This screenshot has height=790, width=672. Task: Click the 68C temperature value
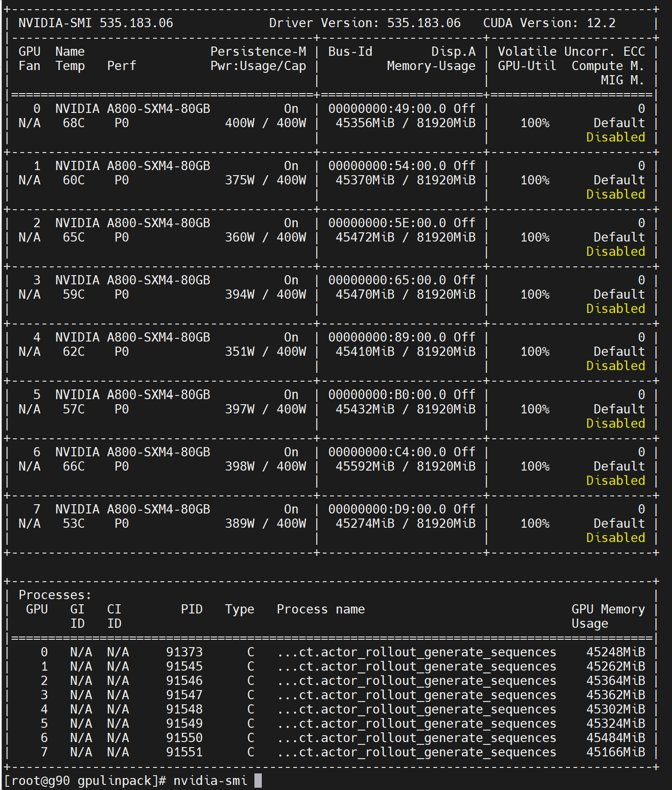74,123
